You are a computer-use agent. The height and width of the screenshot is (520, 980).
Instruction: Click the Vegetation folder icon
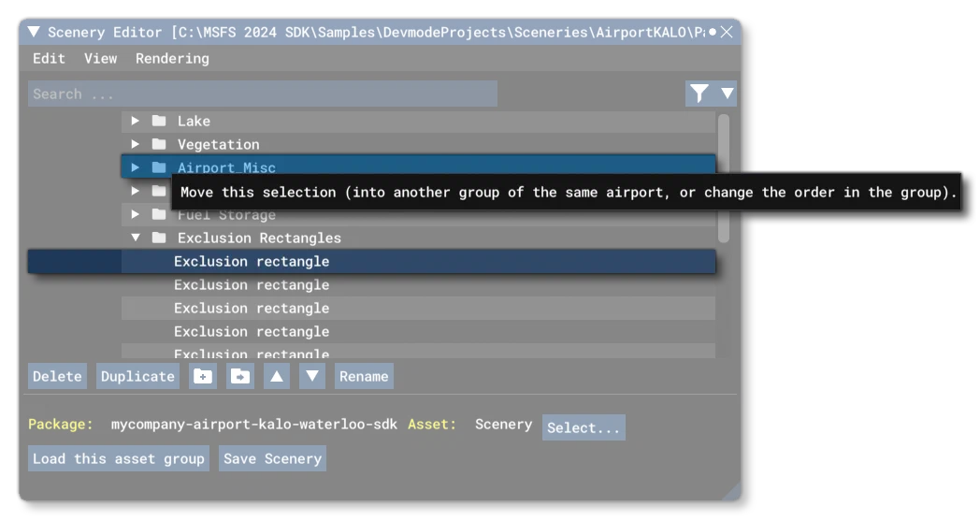pyautogui.click(x=159, y=144)
